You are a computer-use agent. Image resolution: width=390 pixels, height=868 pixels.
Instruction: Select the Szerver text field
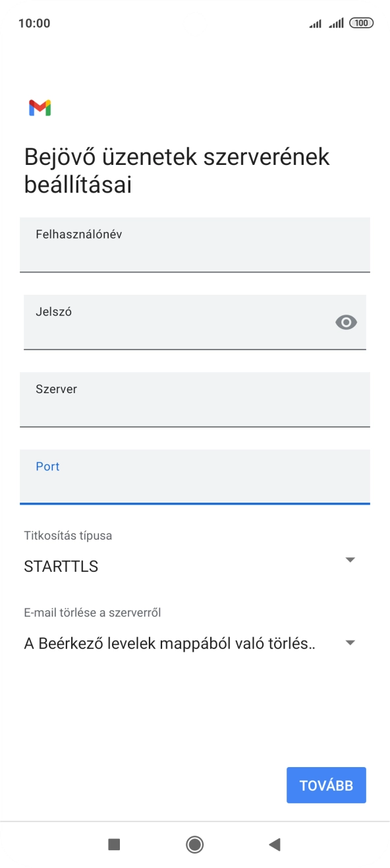tap(195, 400)
